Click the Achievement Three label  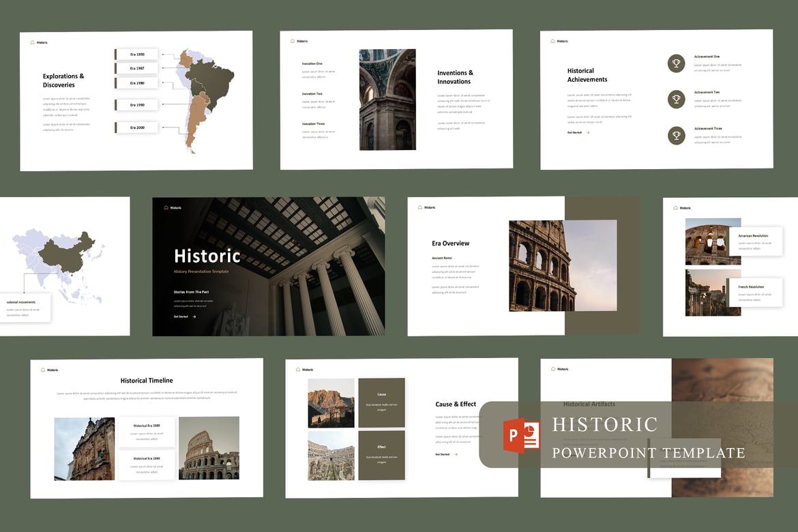[x=708, y=128]
